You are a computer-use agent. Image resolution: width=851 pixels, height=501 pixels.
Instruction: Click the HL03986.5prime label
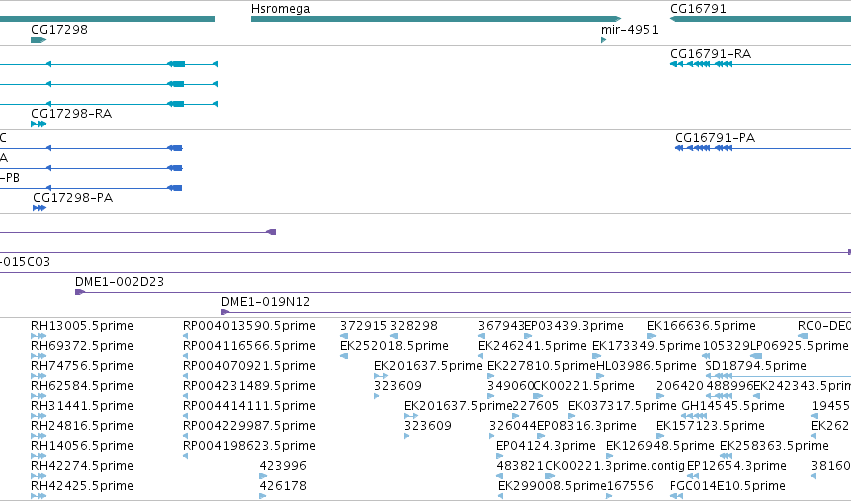click(x=646, y=366)
